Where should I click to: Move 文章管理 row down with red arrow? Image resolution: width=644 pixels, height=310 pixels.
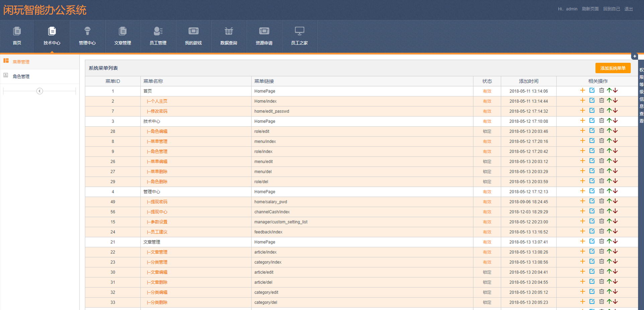[x=616, y=241]
